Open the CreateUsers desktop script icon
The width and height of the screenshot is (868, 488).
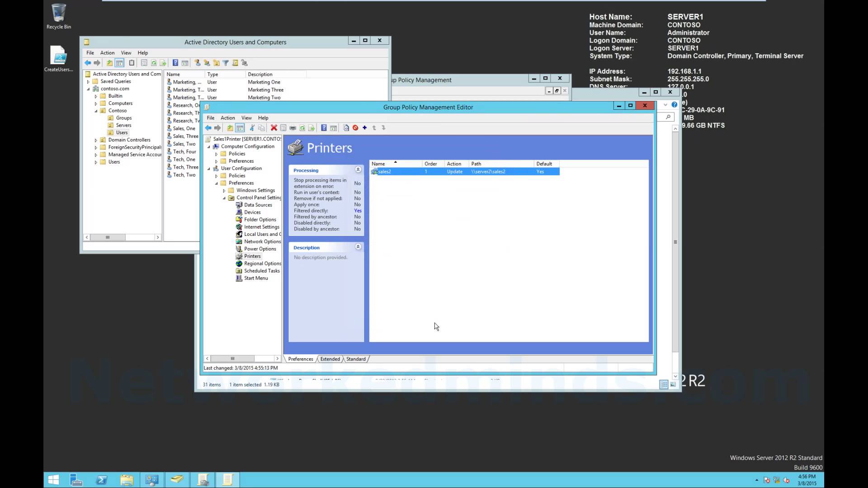(58, 59)
